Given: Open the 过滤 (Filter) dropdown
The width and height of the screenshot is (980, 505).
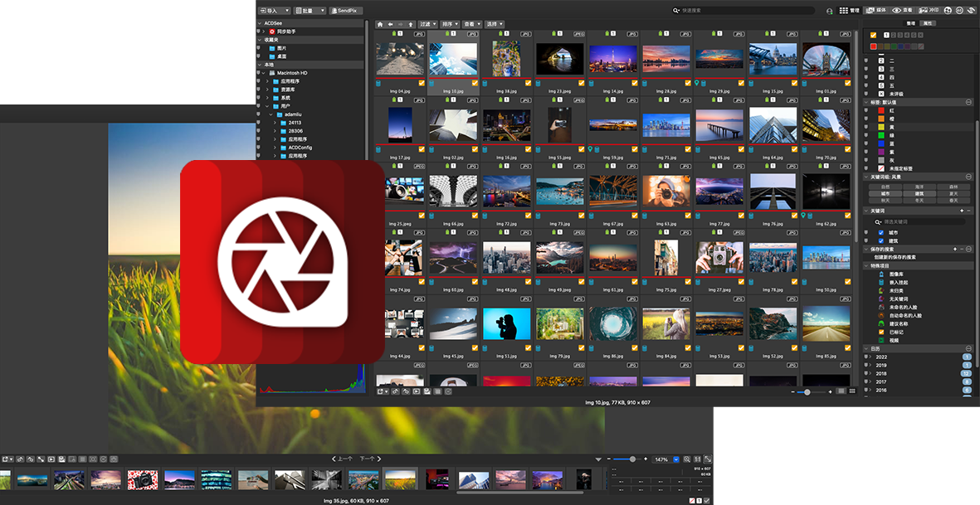Looking at the screenshot, I should [427, 25].
